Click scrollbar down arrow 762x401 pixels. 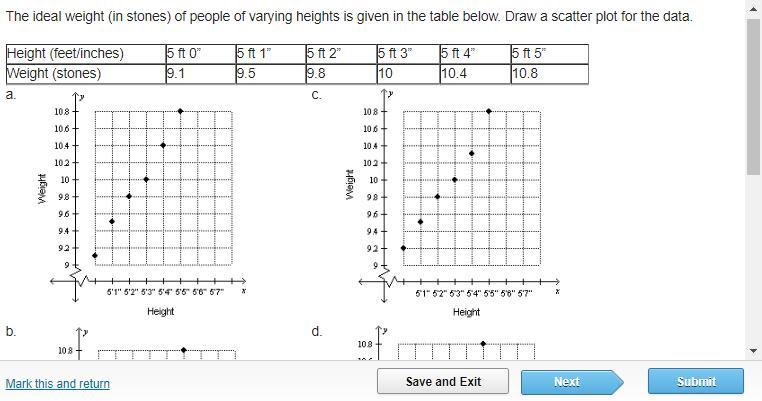[x=754, y=350]
